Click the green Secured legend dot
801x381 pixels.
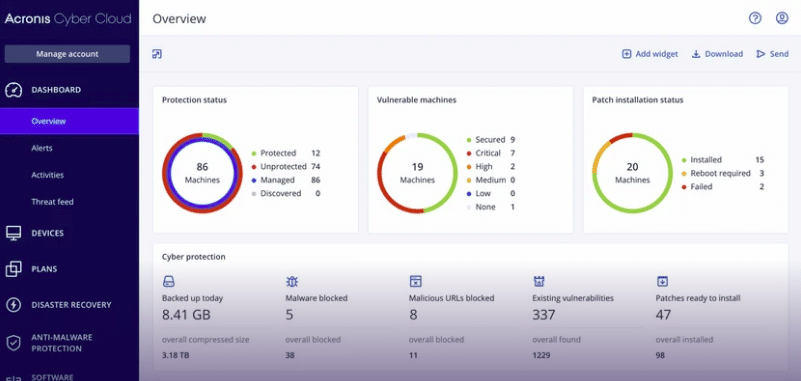(x=468, y=140)
